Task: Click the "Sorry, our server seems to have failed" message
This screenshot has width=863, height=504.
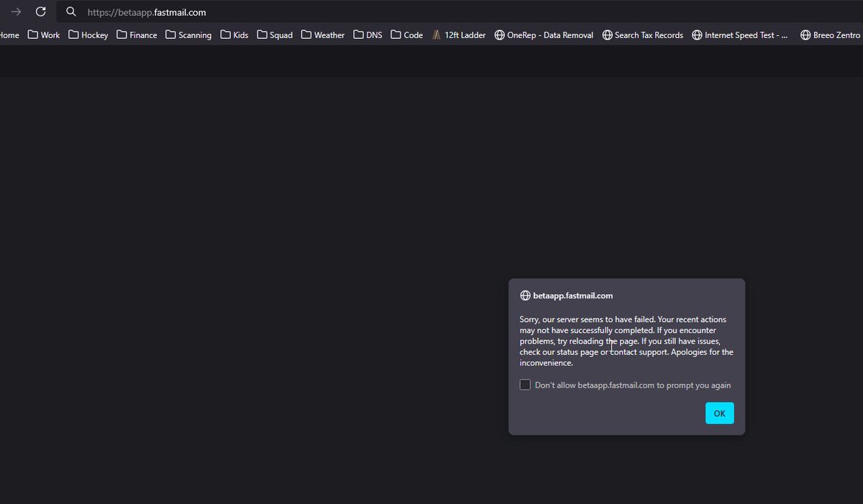Action: tap(626, 341)
